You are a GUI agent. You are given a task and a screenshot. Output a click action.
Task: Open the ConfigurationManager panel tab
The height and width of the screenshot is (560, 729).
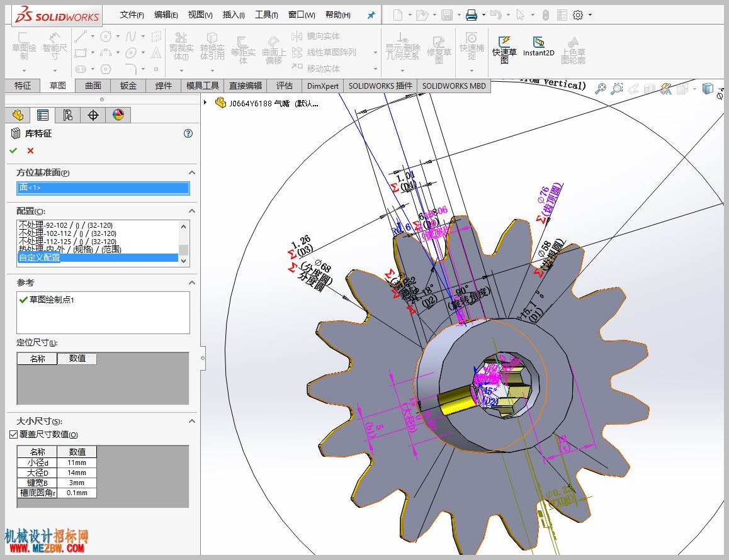(x=68, y=115)
